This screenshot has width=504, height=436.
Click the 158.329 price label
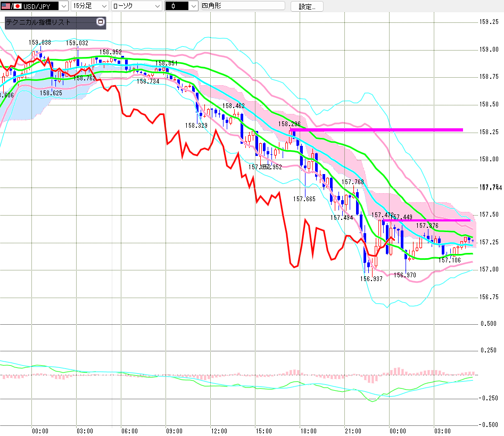(196, 126)
